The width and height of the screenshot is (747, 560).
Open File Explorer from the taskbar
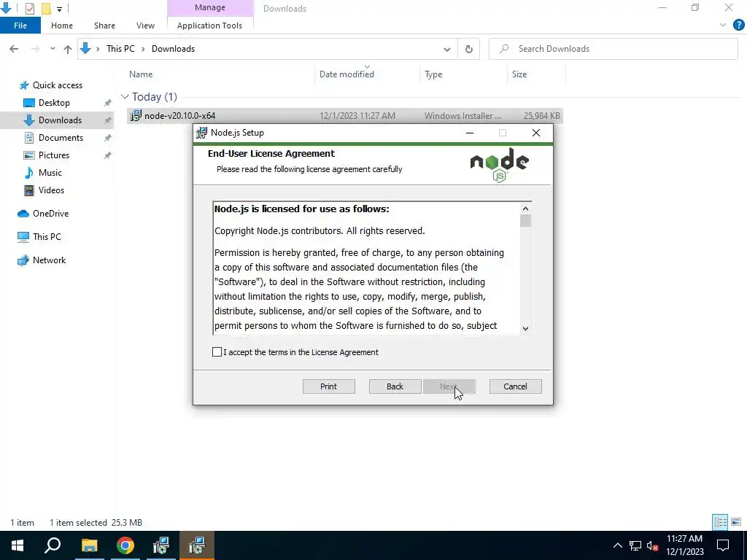point(89,545)
